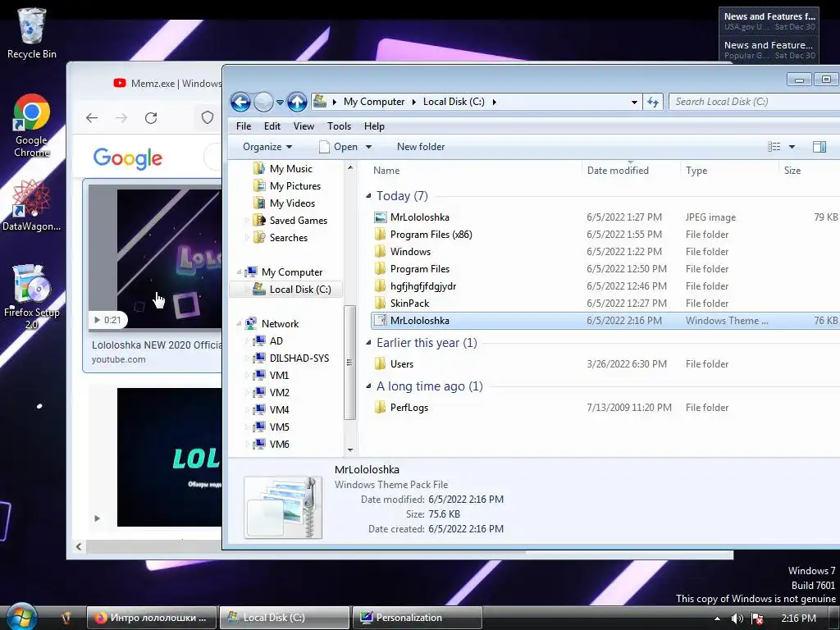Show hidden tray icons arrow
This screenshot has height=630, width=840.
[x=717, y=619]
